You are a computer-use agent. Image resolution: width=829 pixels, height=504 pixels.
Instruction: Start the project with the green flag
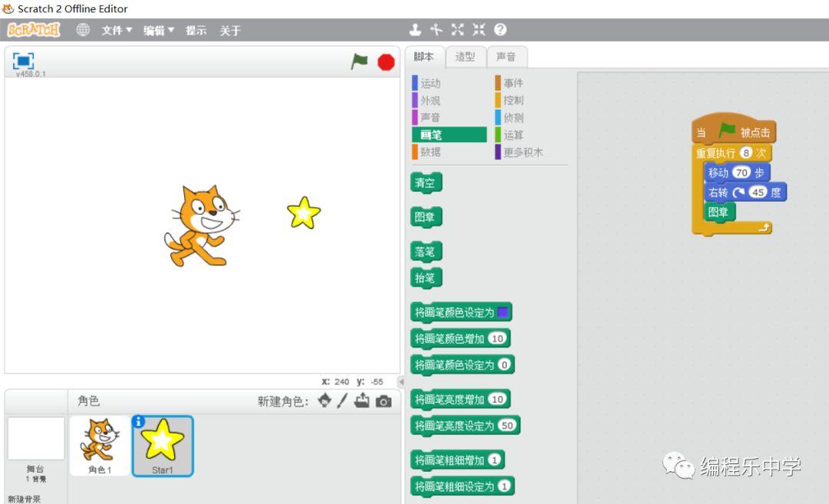point(359,62)
